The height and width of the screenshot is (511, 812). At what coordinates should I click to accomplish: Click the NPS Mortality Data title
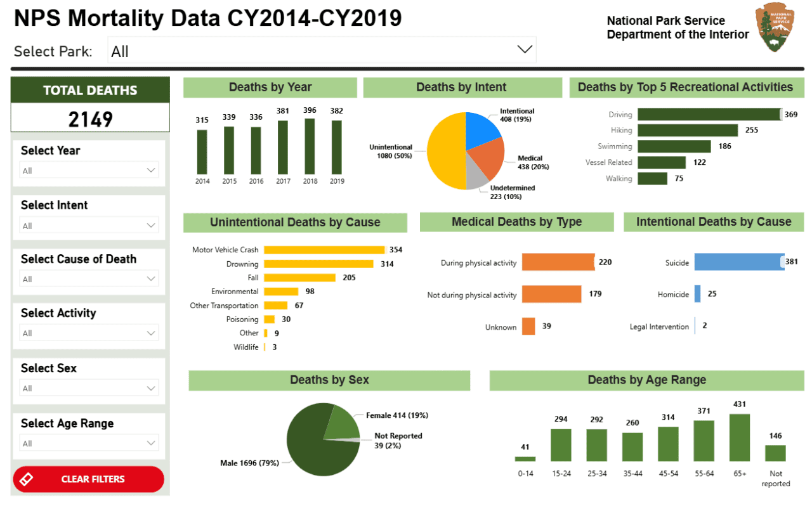click(208, 18)
